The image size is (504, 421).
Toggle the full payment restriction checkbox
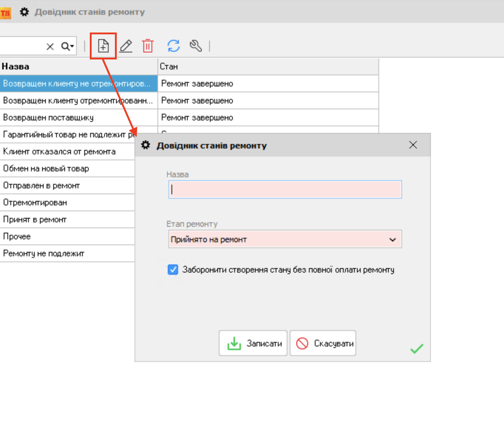click(173, 270)
